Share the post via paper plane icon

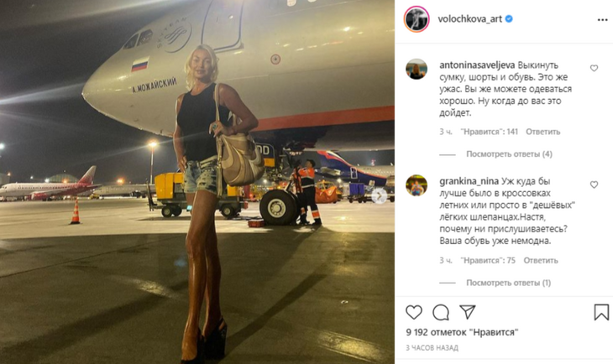[x=468, y=312]
